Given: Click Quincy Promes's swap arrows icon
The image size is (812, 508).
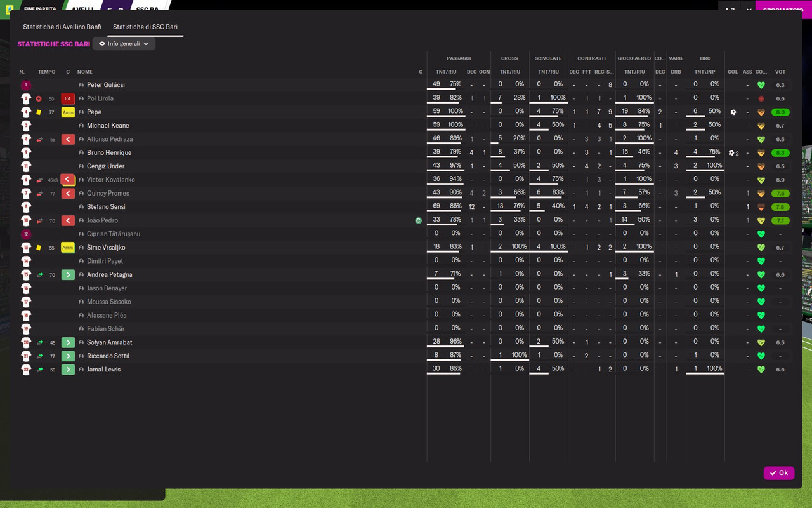Looking at the screenshot, I should click(x=39, y=194).
